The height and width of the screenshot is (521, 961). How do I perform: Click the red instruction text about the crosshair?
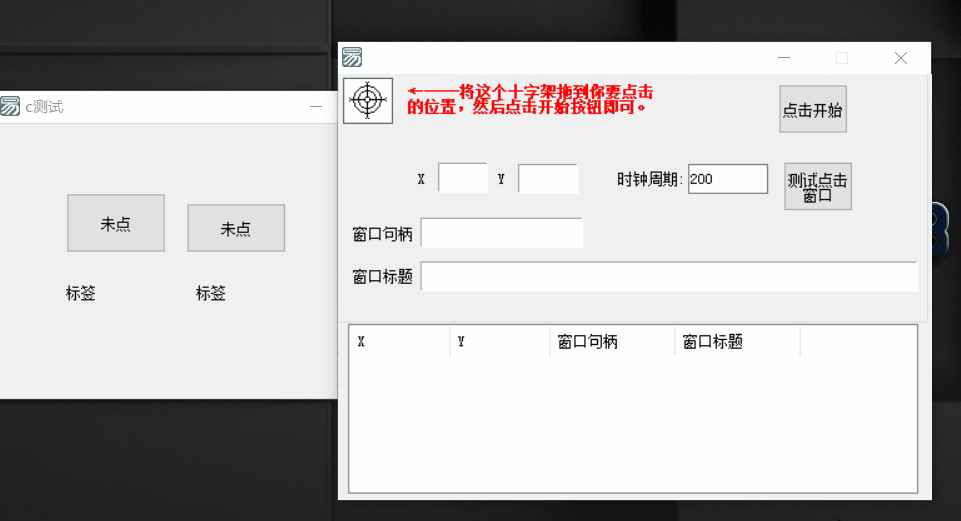tap(530, 99)
